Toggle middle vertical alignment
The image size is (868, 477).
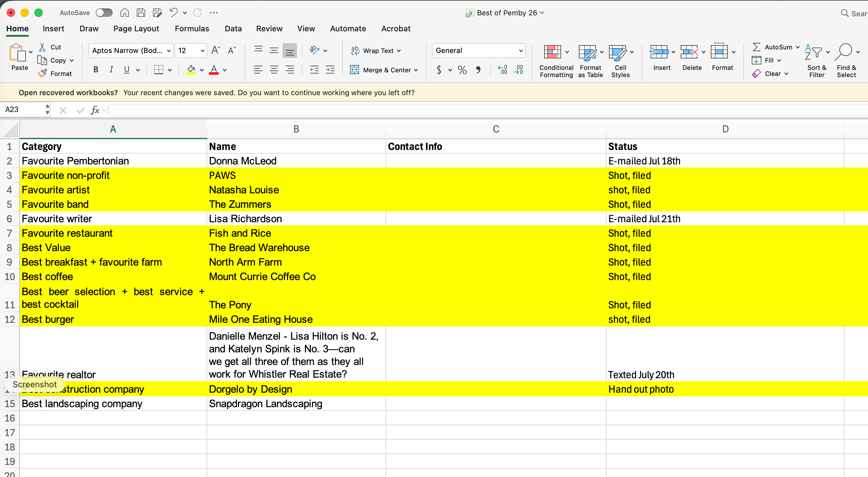tap(274, 51)
